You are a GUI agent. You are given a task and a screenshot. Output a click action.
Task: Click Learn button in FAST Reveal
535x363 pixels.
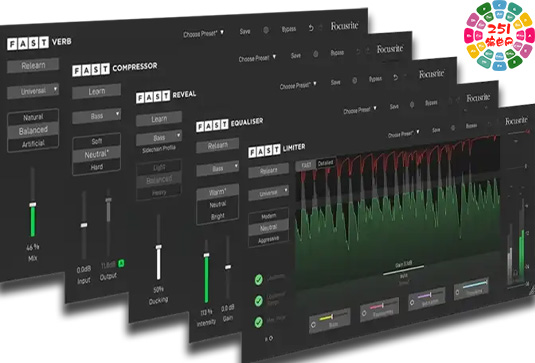point(159,119)
